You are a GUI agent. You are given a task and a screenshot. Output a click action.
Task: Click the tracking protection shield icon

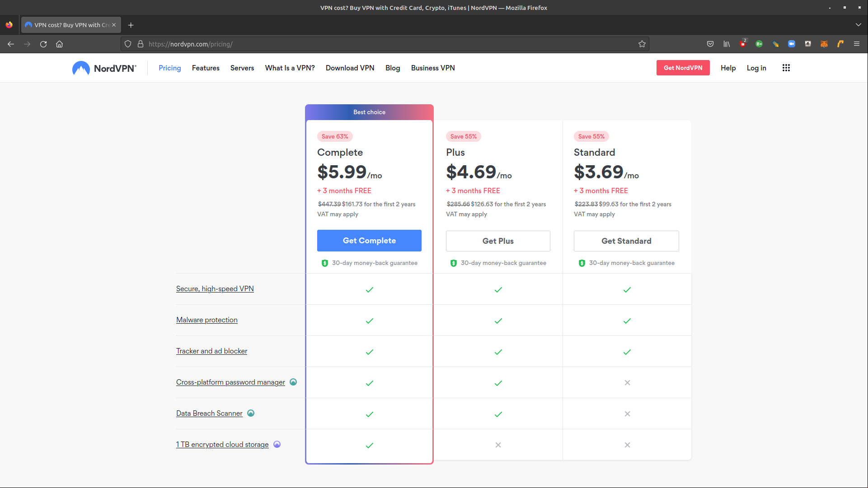click(128, 44)
